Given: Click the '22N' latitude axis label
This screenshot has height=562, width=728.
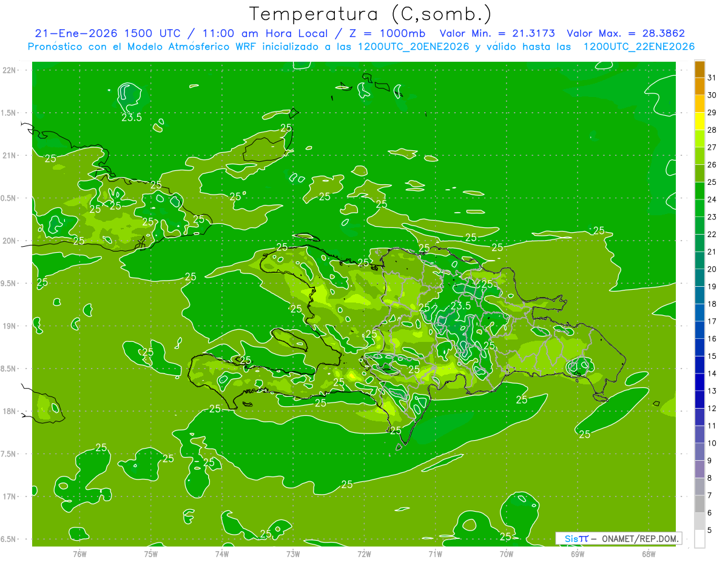Looking at the screenshot, I should tap(10, 70).
